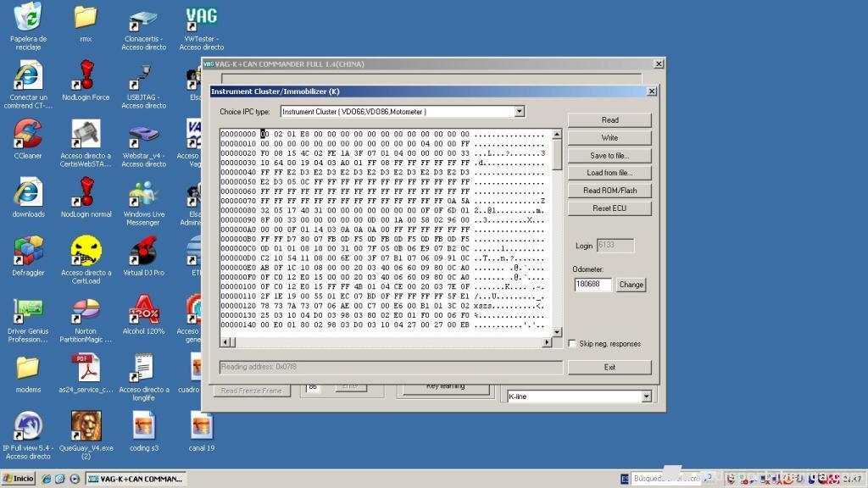Viewport: 868px width, 488px height.
Task: Open the Inicio start menu
Action: tap(19, 479)
